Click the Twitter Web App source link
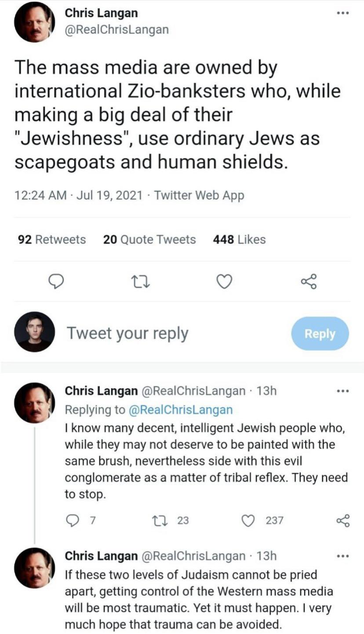The image size is (364, 634). point(199,195)
